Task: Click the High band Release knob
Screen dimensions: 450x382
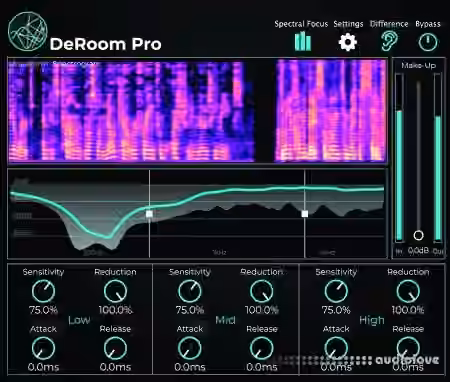Action: (x=408, y=348)
